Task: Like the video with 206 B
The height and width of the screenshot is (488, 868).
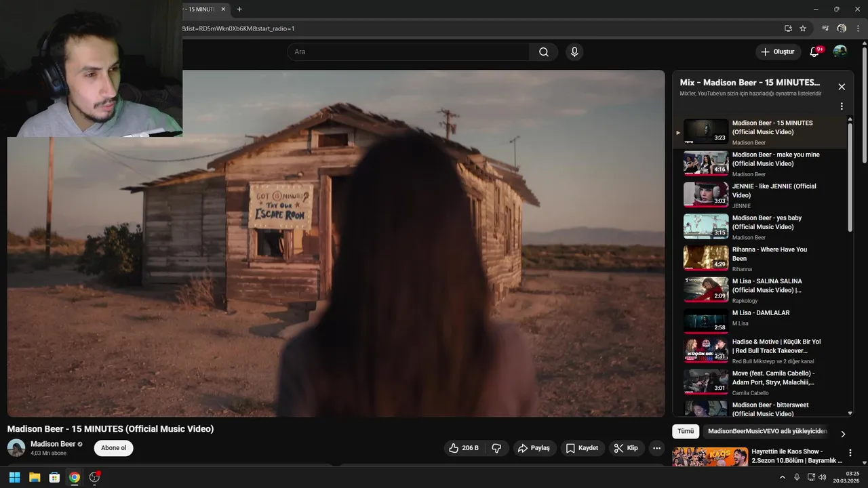Action: click(x=464, y=448)
